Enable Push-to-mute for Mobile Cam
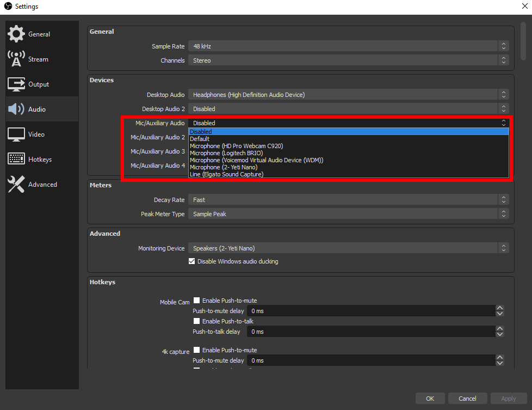The width and height of the screenshot is (532, 410). click(x=196, y=301)
